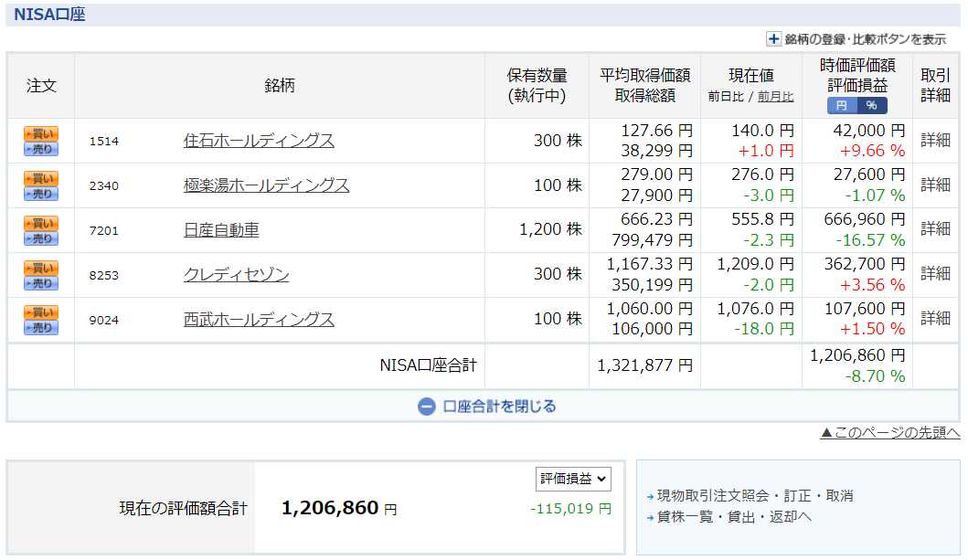Switch valuation display to 円
Image resolution: width=968 pixels, height=560 pixels.
pyautogui.click(x=842, y=105)
